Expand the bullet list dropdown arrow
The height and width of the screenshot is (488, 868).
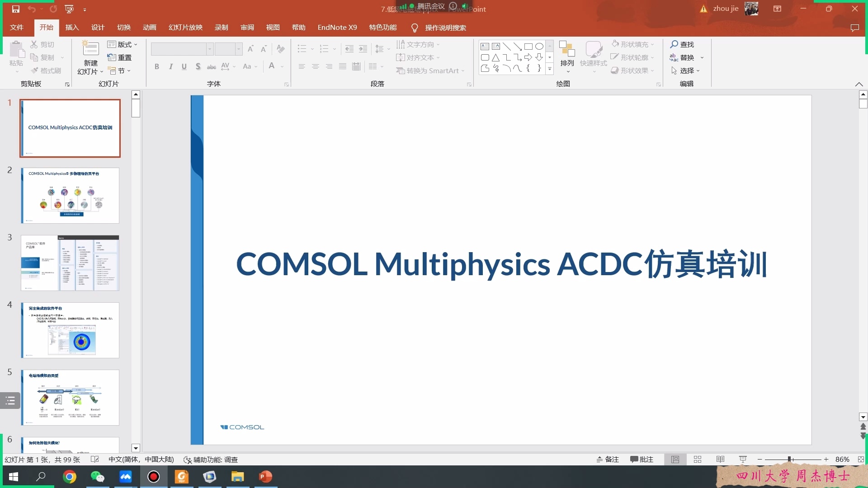pos(312,49)
